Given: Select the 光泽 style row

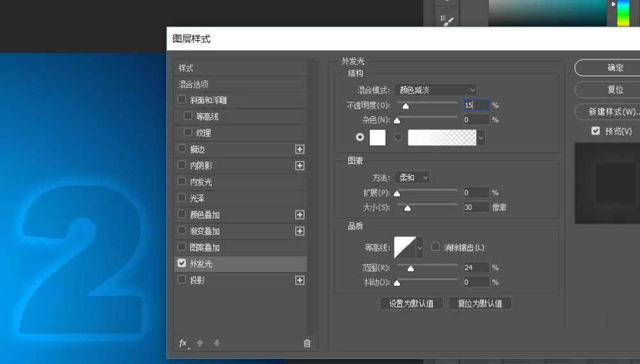Looking at the screenshot, I should [x=241, y=198].
